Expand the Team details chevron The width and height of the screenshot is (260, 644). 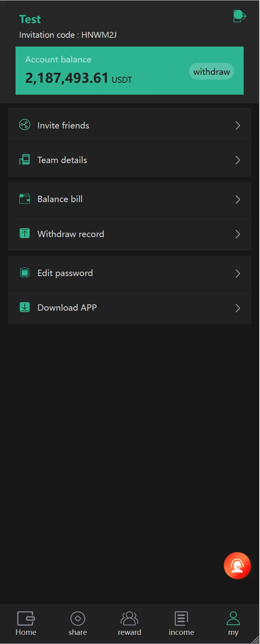pyautogui.click(x=238, y=160)
